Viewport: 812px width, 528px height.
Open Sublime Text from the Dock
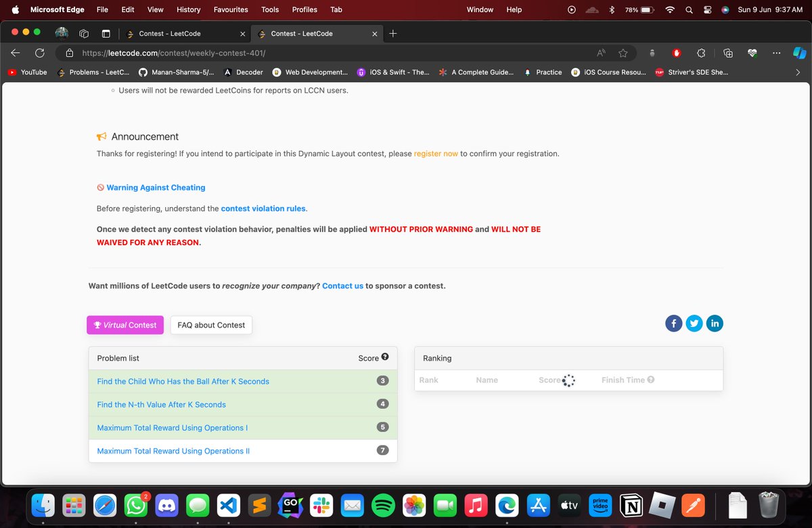pyautogui.click(x=259, y=505)
